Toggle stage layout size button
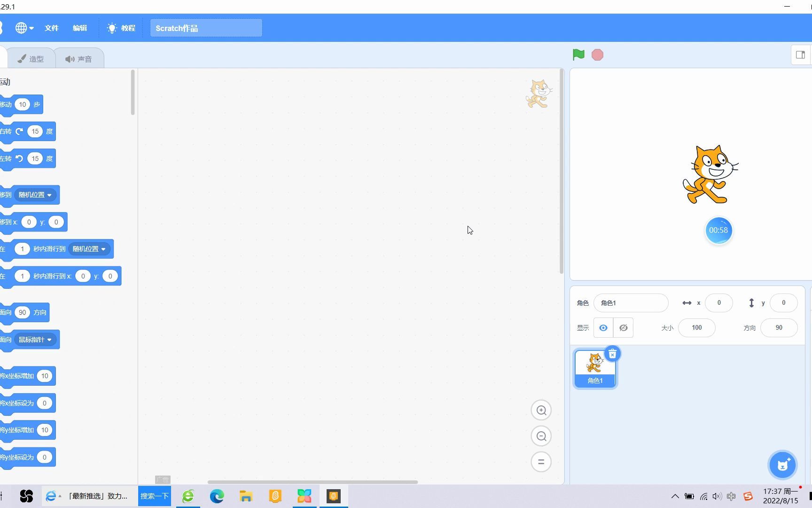The height and width of the screenshot is (508, 812). 800,55
